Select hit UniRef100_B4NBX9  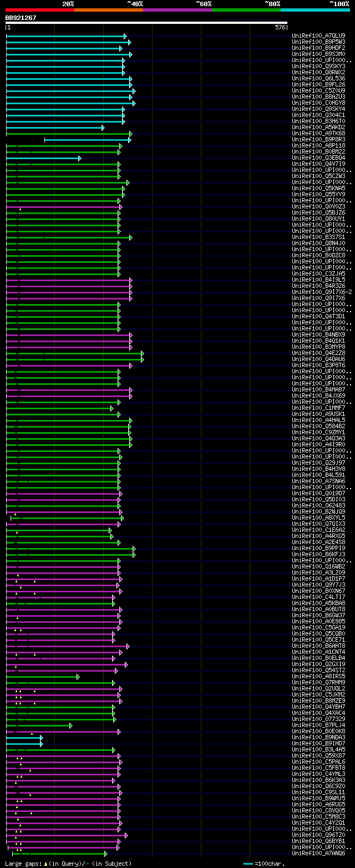tap(318, 334)
